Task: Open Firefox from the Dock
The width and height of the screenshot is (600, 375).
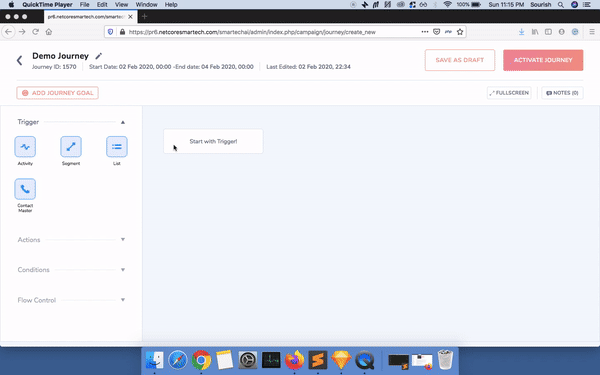Action: pyautogui.click(x=294, y=360)
